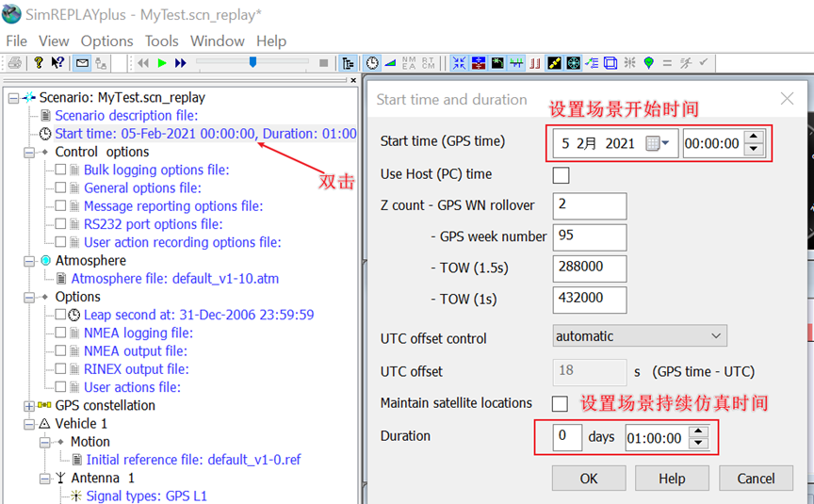814x504 pixels.
Task: Click the satellite icon in toolbar
Action: (x=554, y=63)
